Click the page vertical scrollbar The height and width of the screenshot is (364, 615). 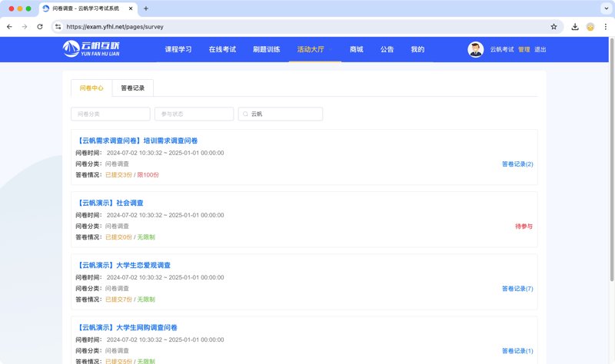(611, 160)
